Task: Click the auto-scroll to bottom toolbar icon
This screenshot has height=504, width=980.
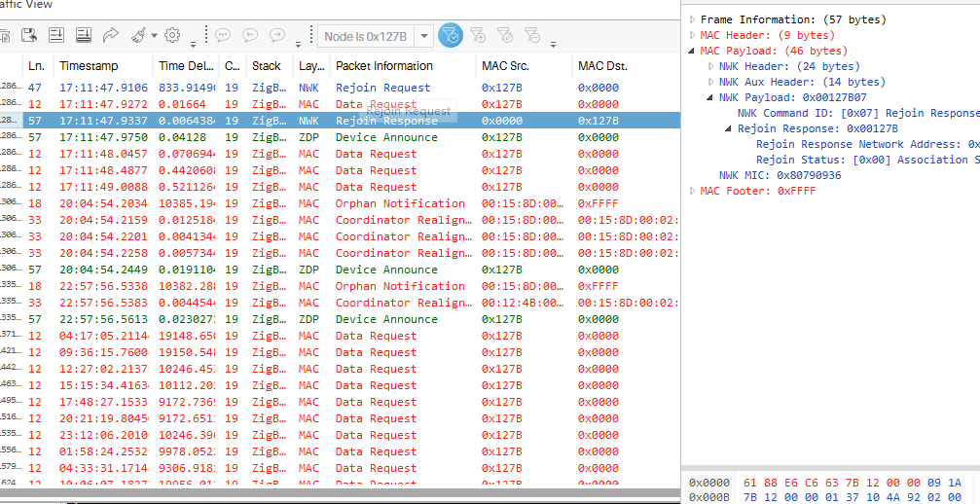Action: 84,35
